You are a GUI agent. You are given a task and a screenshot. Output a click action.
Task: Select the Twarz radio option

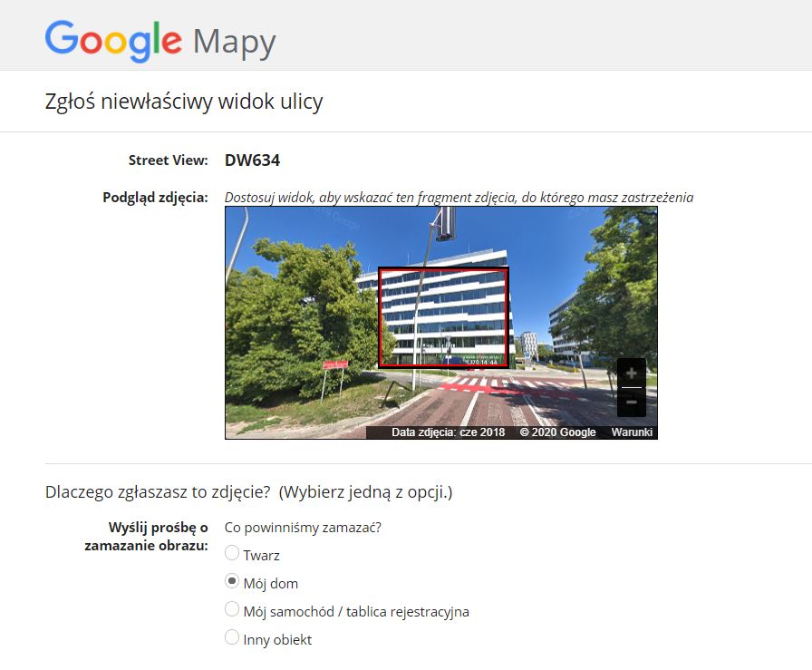[232, 553]
